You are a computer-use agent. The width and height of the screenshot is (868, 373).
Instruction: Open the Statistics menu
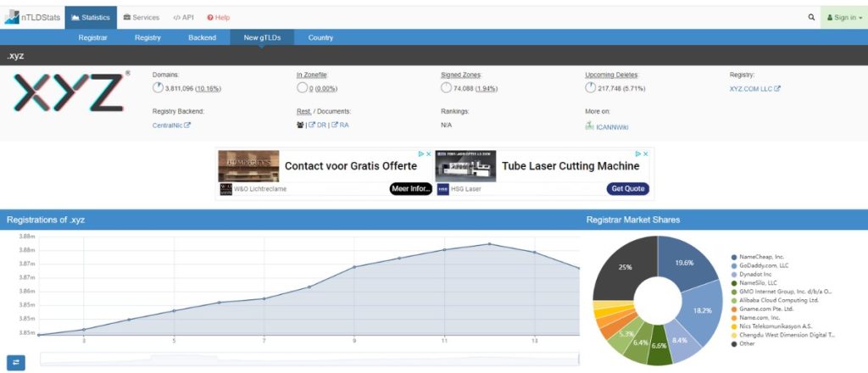click(90, 17)
